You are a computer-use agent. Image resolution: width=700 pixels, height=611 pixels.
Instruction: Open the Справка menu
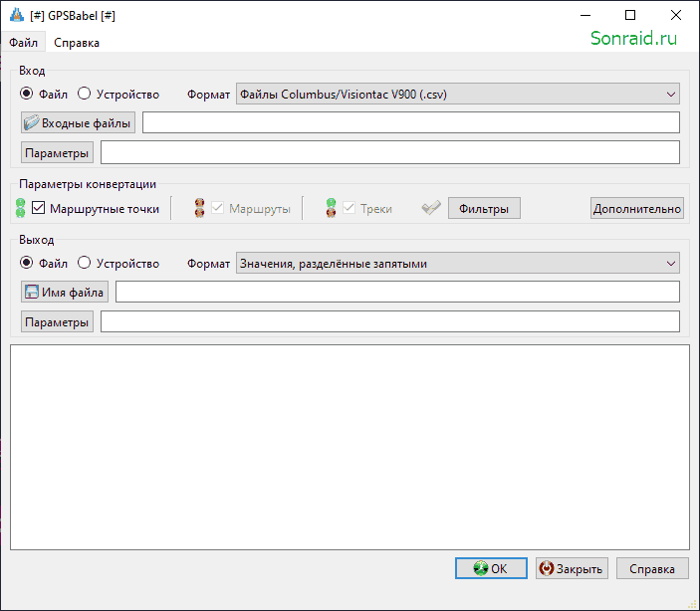(77, 43)
